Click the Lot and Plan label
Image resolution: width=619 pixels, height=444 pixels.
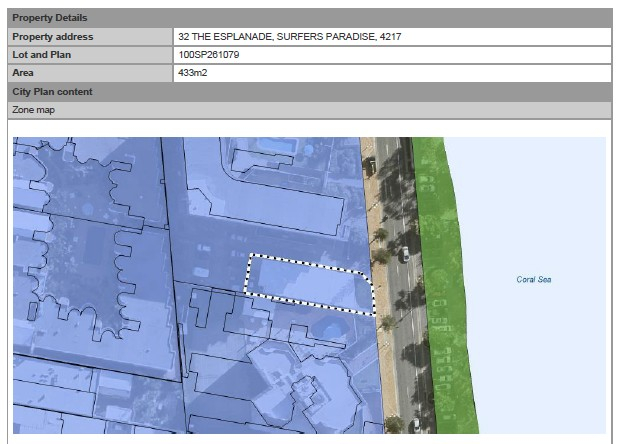tap(41, 55)
